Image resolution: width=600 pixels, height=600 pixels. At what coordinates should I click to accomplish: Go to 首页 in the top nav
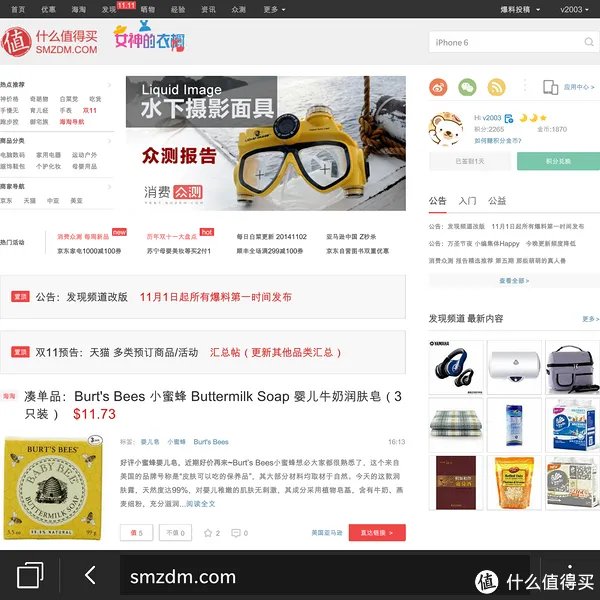coord(18,10)
